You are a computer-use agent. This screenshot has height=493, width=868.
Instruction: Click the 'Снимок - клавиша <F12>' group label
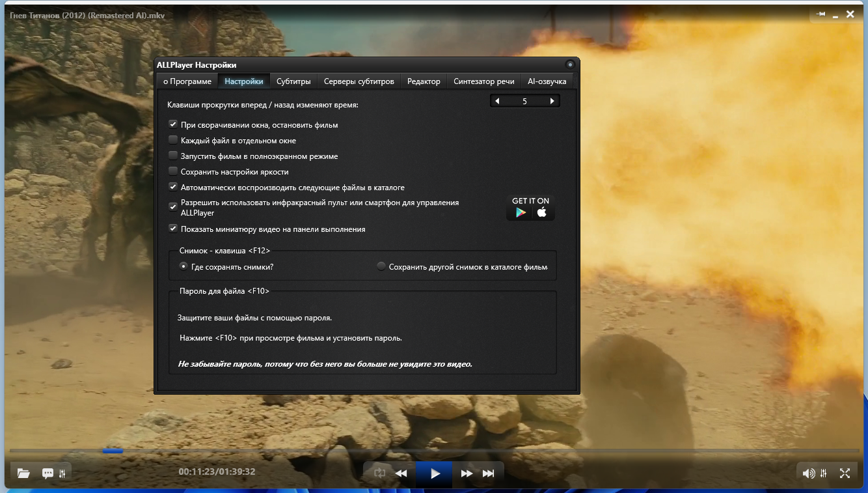click(x=224, y=250)
